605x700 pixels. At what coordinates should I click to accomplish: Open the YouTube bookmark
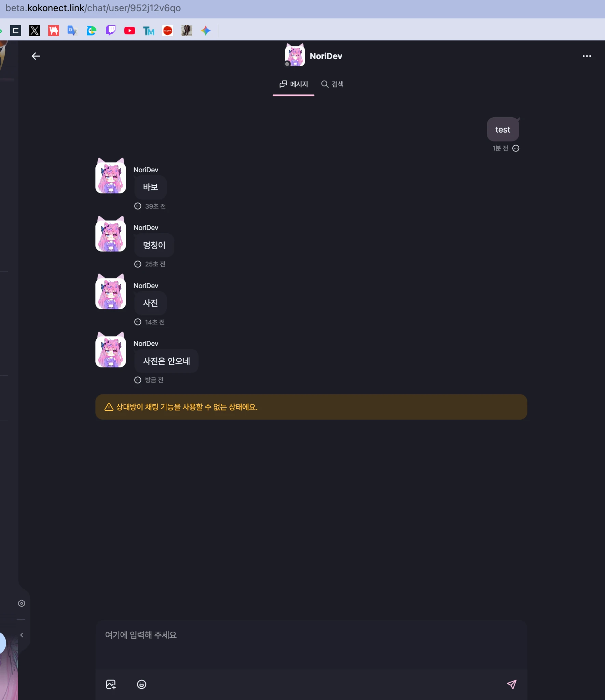point(129,31)
